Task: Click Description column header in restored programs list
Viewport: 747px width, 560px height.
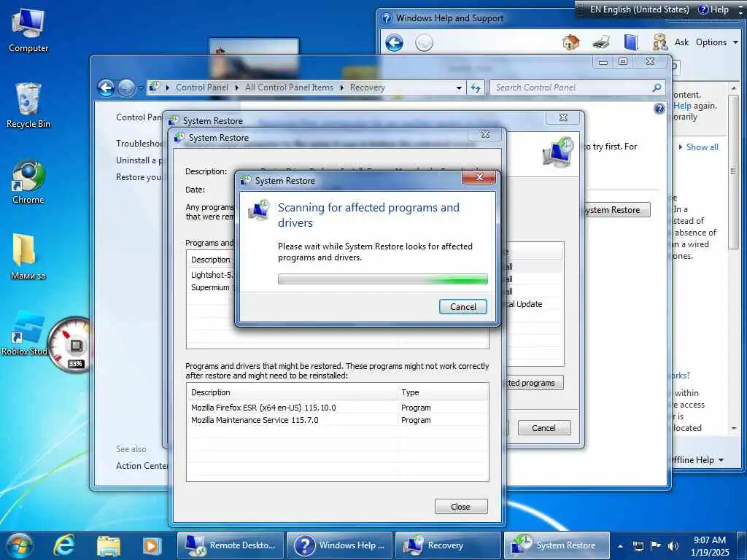Action: point(293,392)
